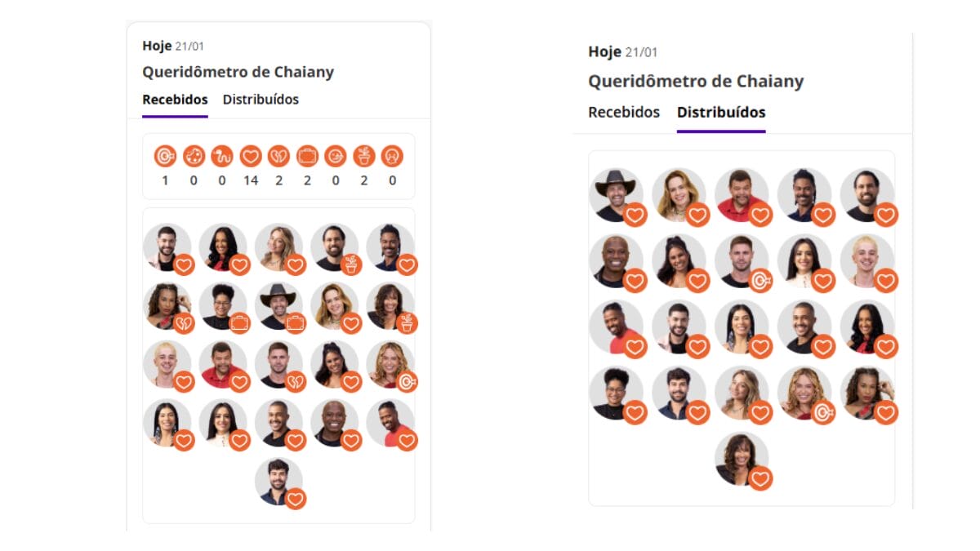The image size is (980, 551).
Task: Select the underlined Recebidos tab in left panel
Action: (175, 100)
